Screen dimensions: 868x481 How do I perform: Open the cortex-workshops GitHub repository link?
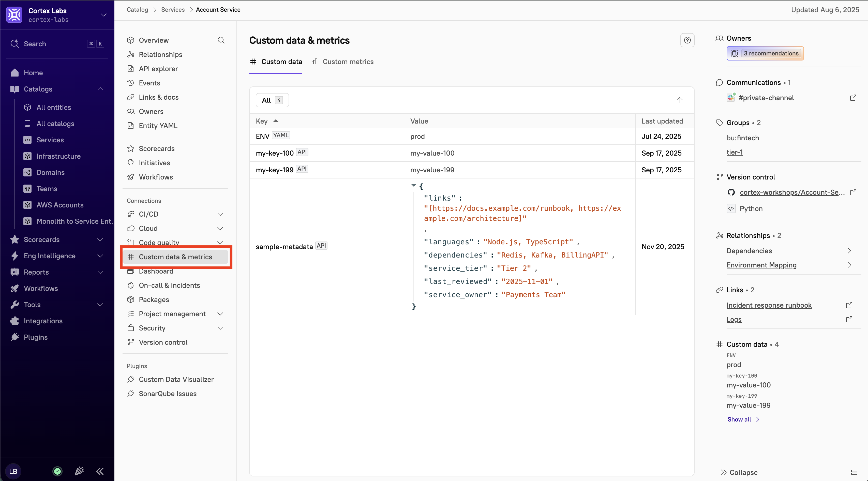tap(792, 192)
